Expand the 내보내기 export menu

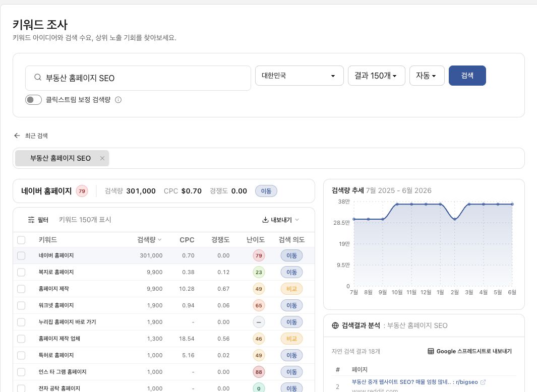click(281, 220)
